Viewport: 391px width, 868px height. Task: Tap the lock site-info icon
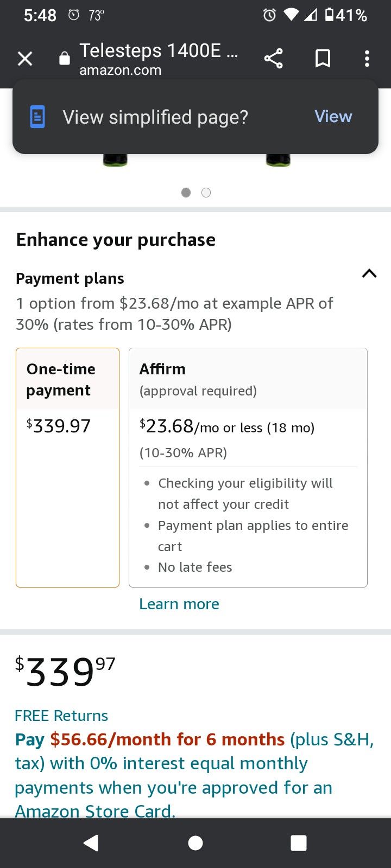click(65, 59)
